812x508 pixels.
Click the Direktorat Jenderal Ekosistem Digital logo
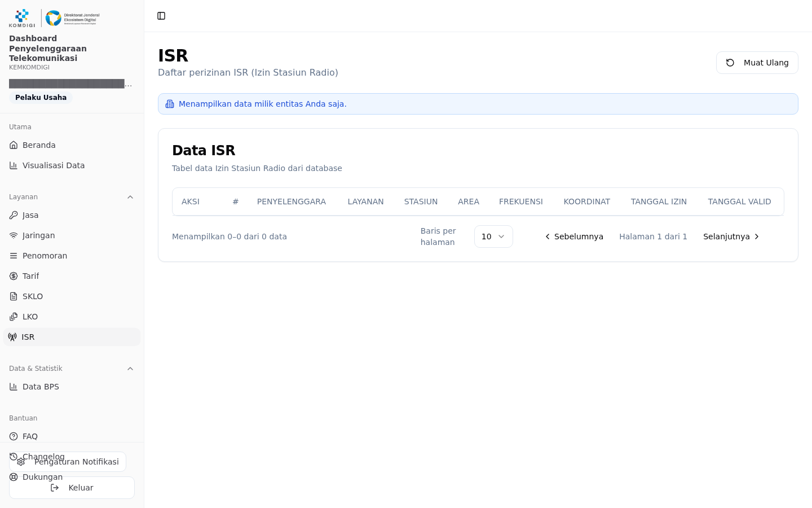[72, 18]
